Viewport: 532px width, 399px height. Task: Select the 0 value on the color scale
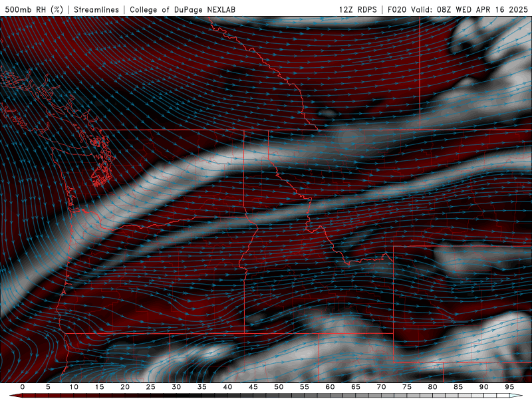[x=23, y=387]
